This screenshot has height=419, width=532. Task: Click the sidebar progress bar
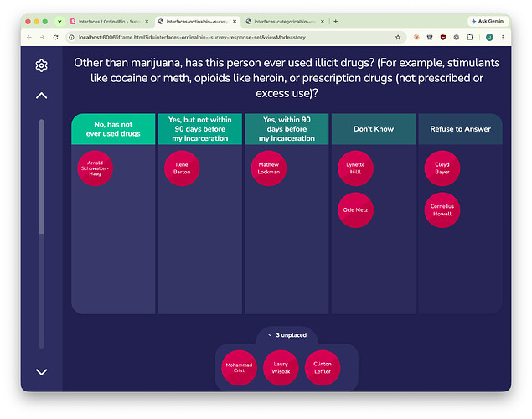pyautogui.click(x=41, y=234)
